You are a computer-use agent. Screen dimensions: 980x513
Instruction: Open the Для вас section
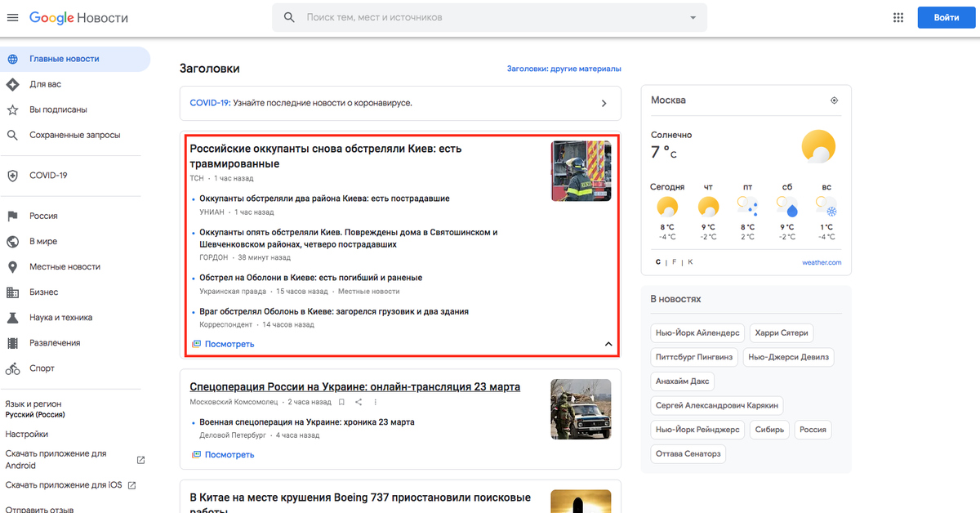(x=45, y=84)
